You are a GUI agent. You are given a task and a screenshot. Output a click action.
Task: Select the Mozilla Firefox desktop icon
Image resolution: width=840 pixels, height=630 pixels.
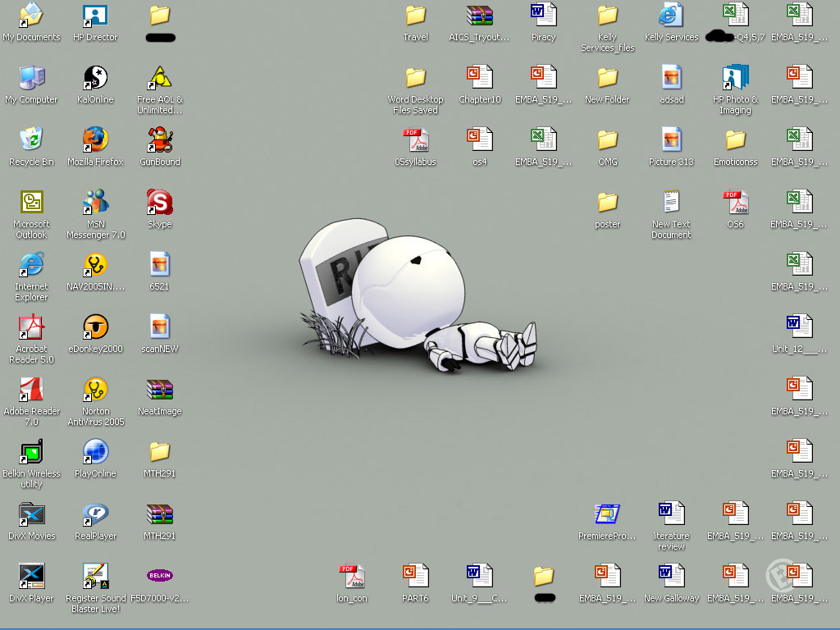tap(95, 140)
